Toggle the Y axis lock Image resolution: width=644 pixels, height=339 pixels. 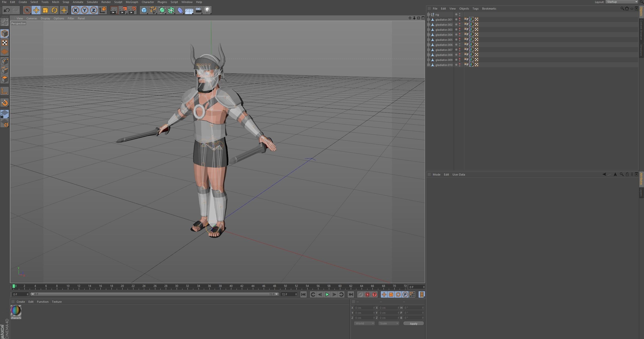(85, 10)
